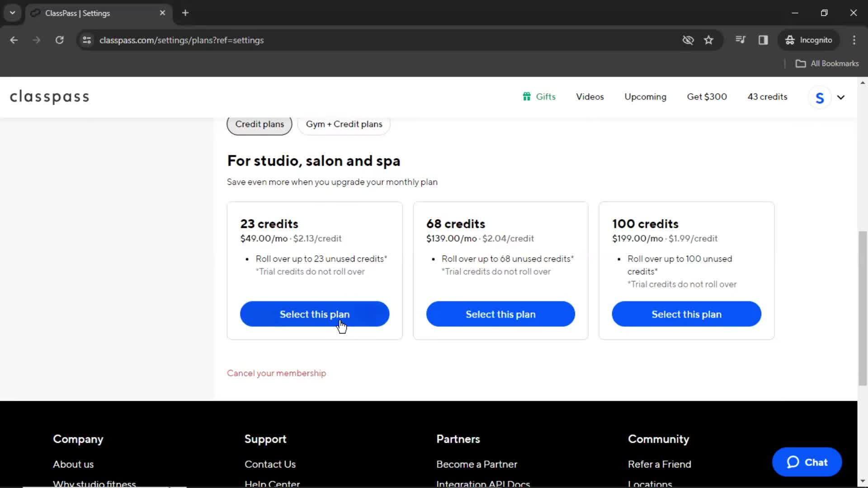868x488 pixels.
Task: Click the 23 credits heading
Action: [x=269, y=224]
